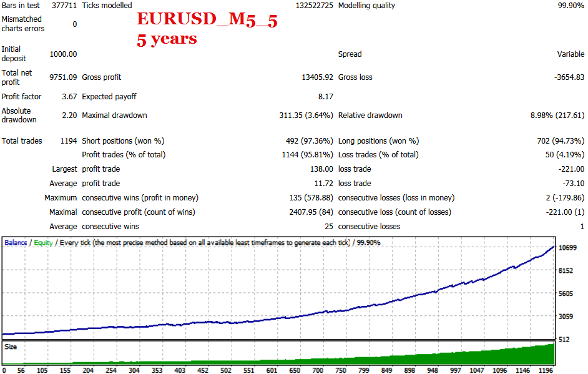Click Profit trades value 1144 (95.81%)
588x374 pixels.
point(308,155)
